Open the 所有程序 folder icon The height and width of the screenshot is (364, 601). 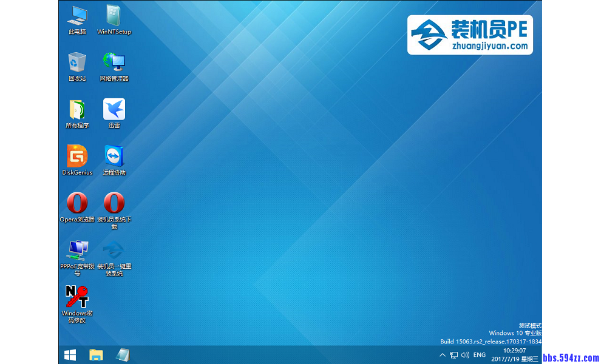tap(77, 109)
